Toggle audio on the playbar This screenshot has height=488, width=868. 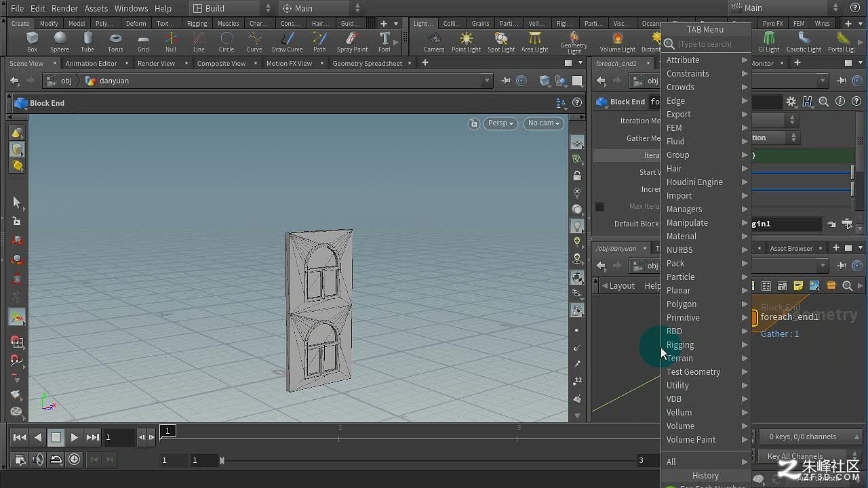(x=38, y=460)
